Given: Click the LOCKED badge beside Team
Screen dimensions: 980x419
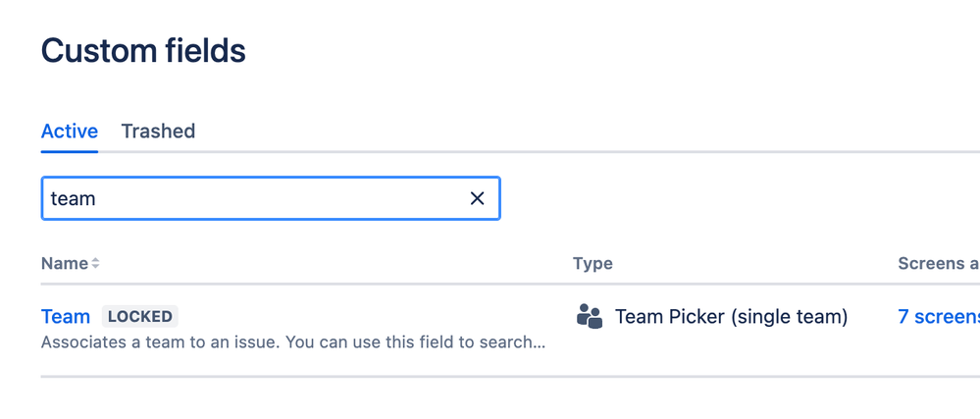Looking at the screenshot, I should [x=140, y=316].
